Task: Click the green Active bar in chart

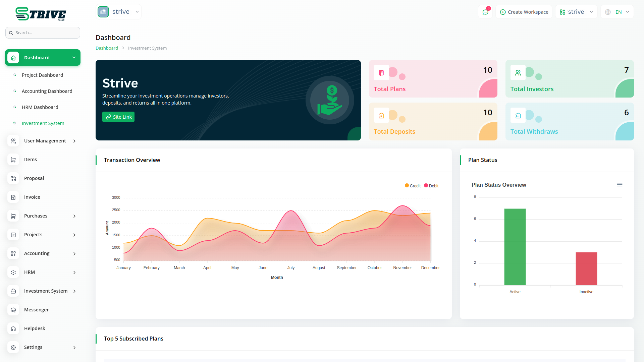Action: [x=515, y=247]
